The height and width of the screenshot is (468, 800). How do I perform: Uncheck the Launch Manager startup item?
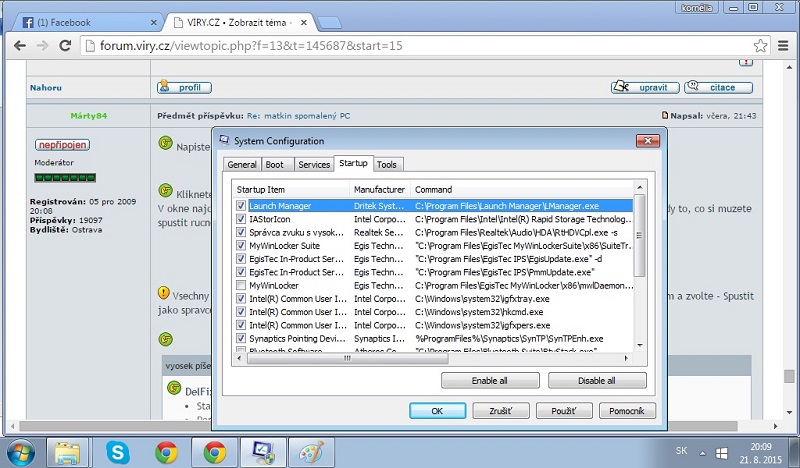[241, 206]
